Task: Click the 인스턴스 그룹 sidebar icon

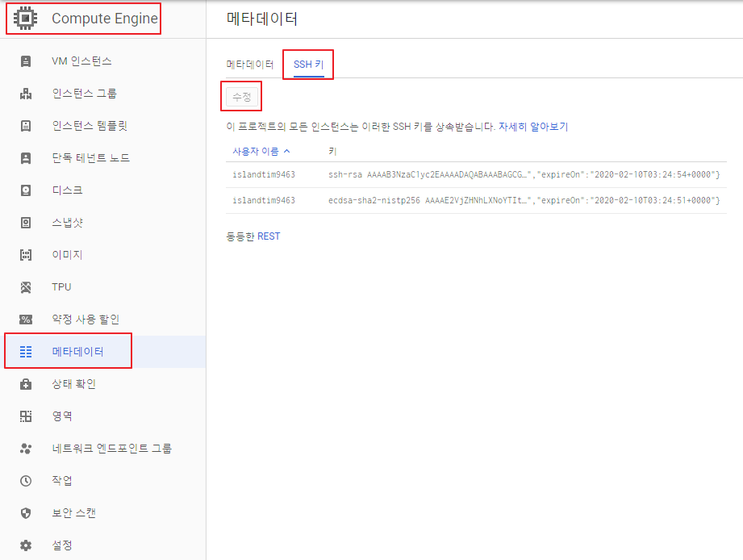Action: coord(26,94)
